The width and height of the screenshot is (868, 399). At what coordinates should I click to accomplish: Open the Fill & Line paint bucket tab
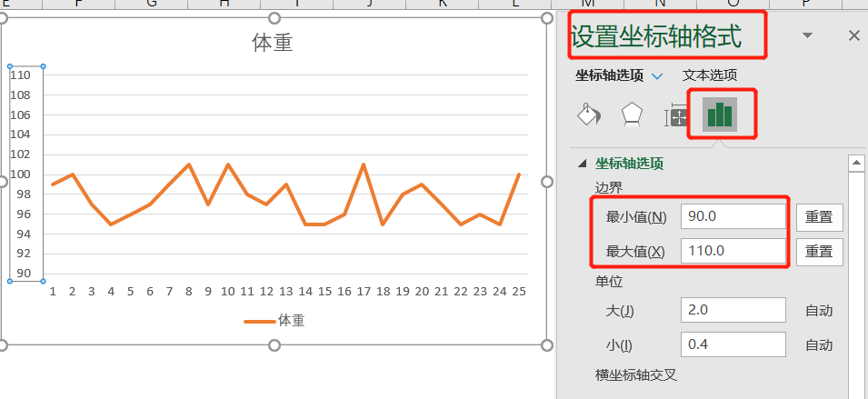[x=588, y=115]
